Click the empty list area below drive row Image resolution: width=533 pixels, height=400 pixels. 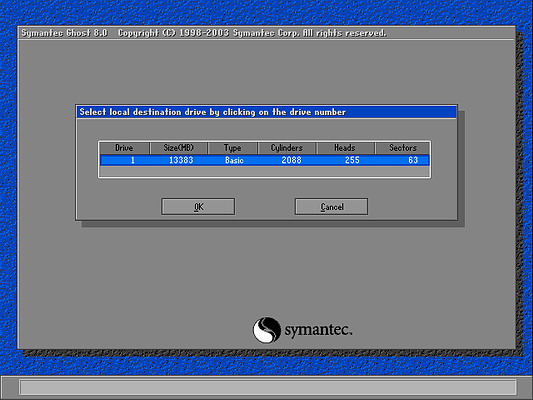point(264,171)
